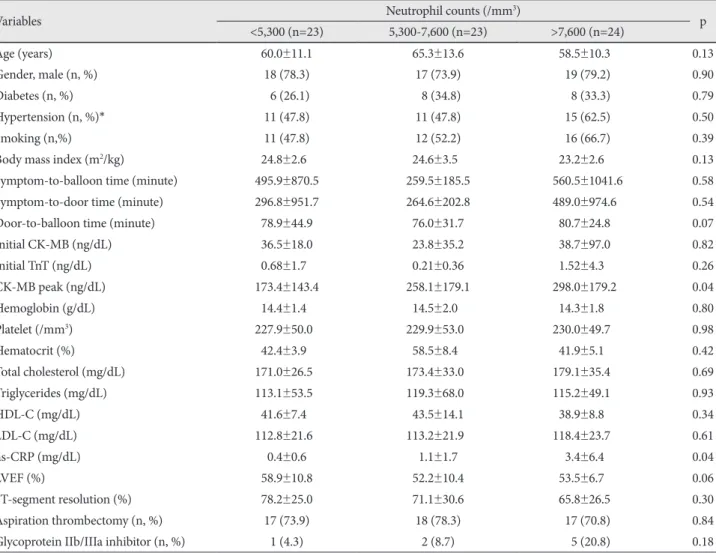This screenshot has height=553, width=716.
Task: Click the value '264.6±202.8'
Action: [x=438, y=202]
